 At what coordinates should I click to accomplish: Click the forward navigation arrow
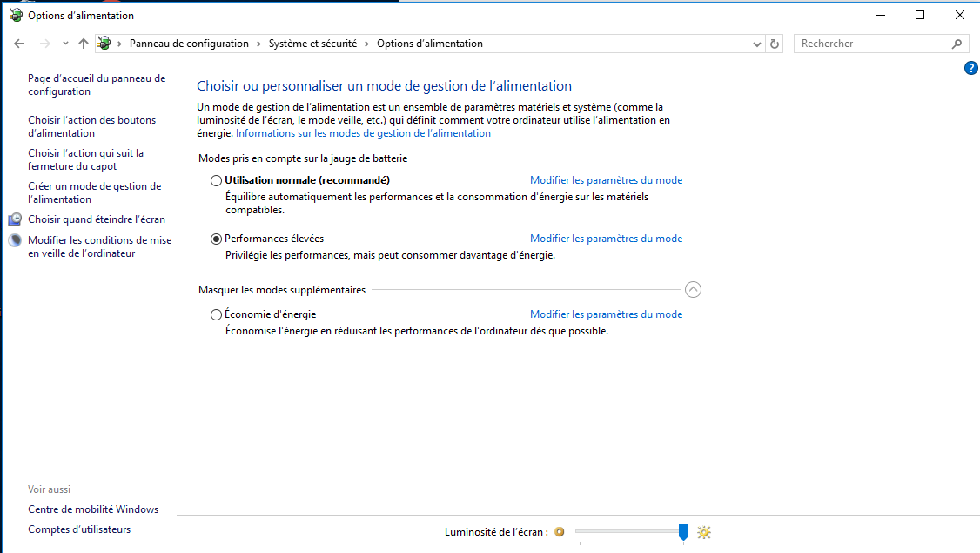[44, 44]
